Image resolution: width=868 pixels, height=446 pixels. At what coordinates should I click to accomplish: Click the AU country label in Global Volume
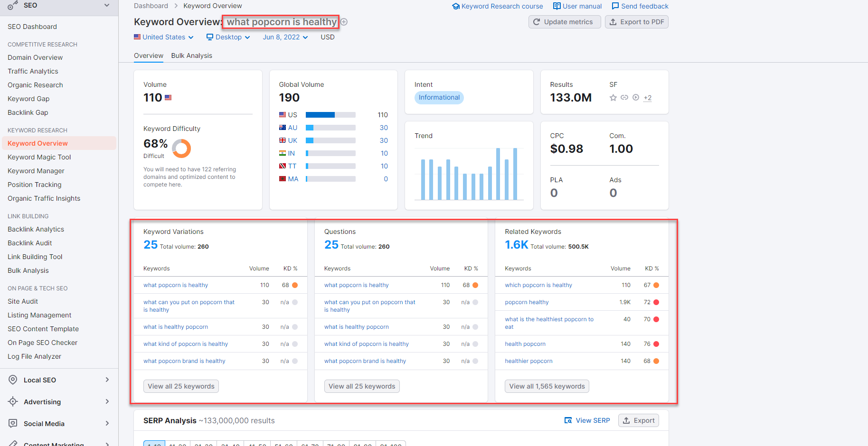tap(292, 128)
